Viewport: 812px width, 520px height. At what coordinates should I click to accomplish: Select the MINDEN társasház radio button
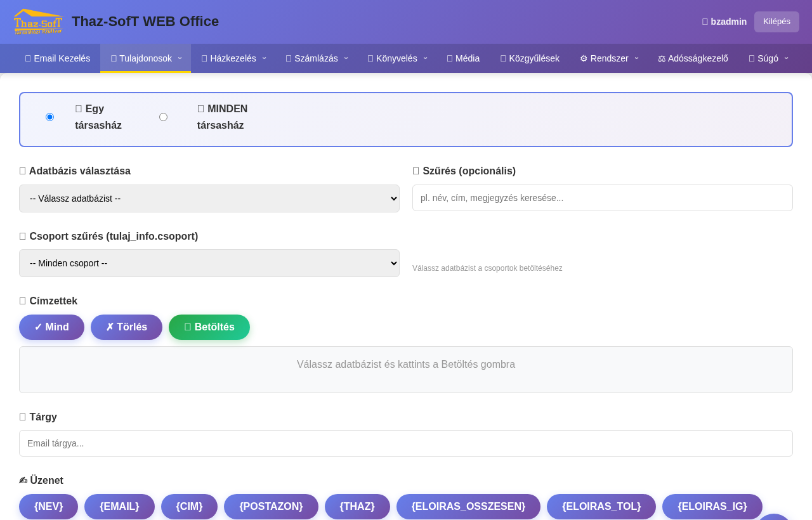pos(163,117)
